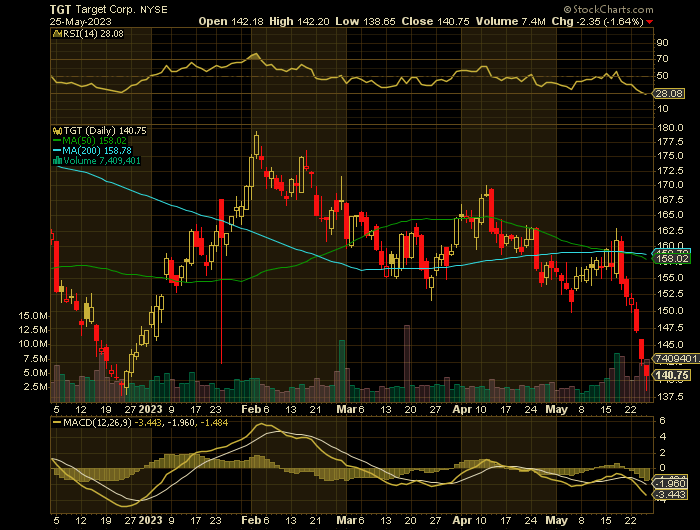Click the Feb label on the MACD date axis

tap(251, 521)
